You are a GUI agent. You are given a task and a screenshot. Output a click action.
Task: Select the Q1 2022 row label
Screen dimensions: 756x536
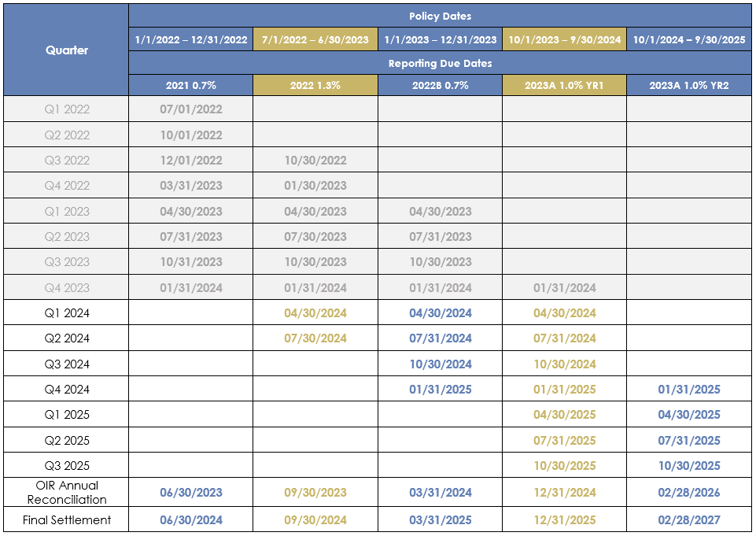(x=67, y=109)
